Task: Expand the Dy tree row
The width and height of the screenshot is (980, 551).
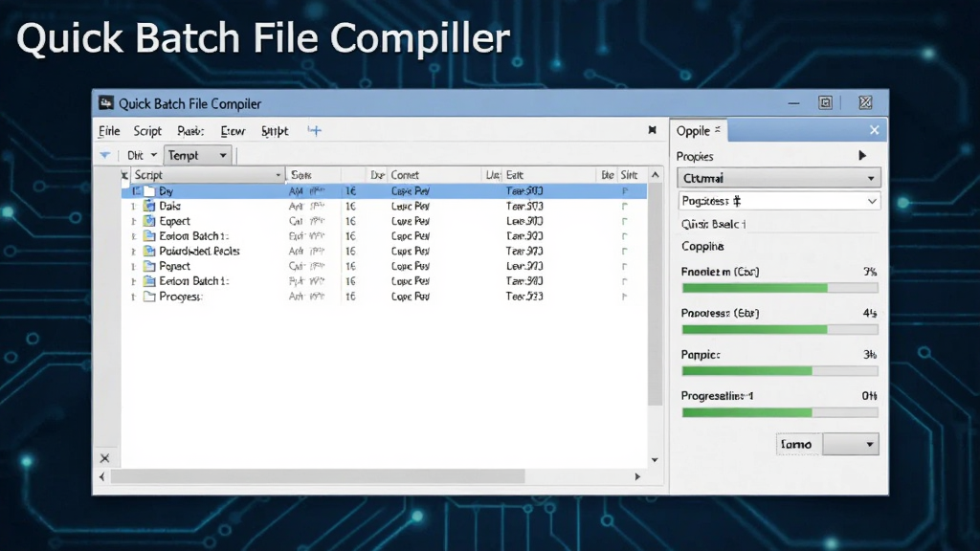Action: coord(135,191)
